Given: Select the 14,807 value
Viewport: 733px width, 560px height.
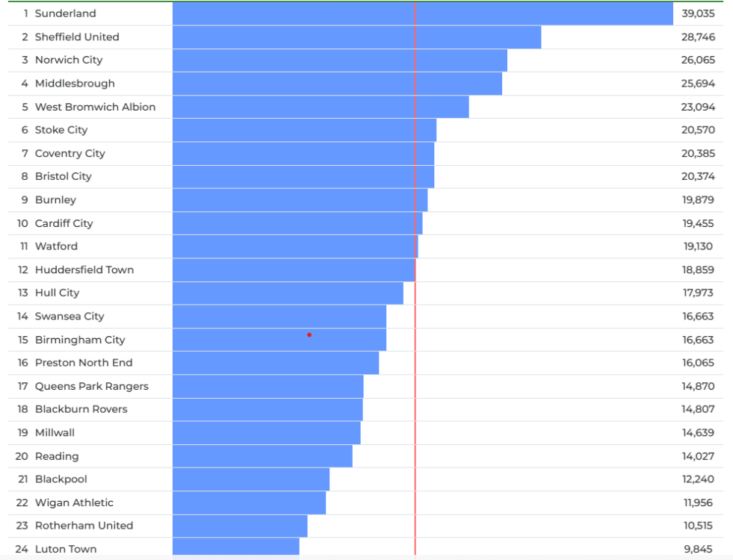Looking at the screenshot, I should click(x=698, y=409).
